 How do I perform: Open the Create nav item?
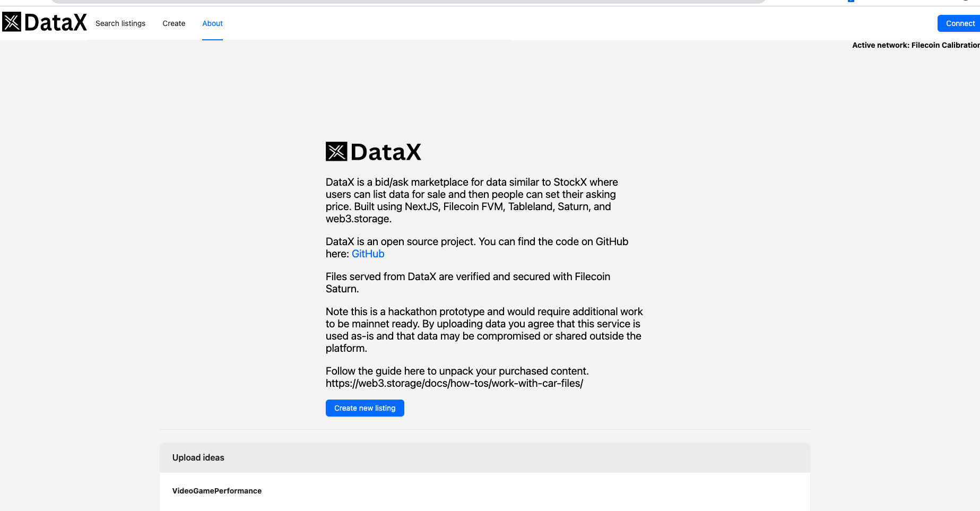point(174,23)
